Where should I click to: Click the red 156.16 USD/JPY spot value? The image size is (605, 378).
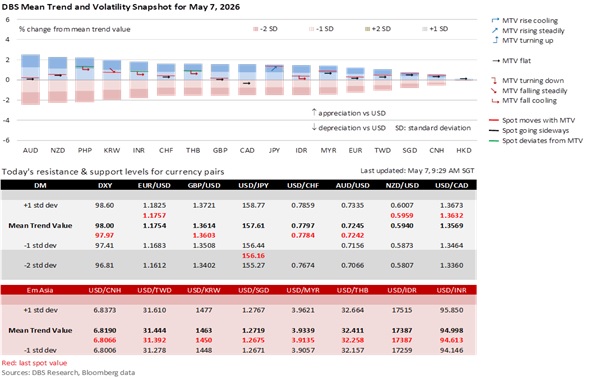pyautogui.click(x=253, y=255)
